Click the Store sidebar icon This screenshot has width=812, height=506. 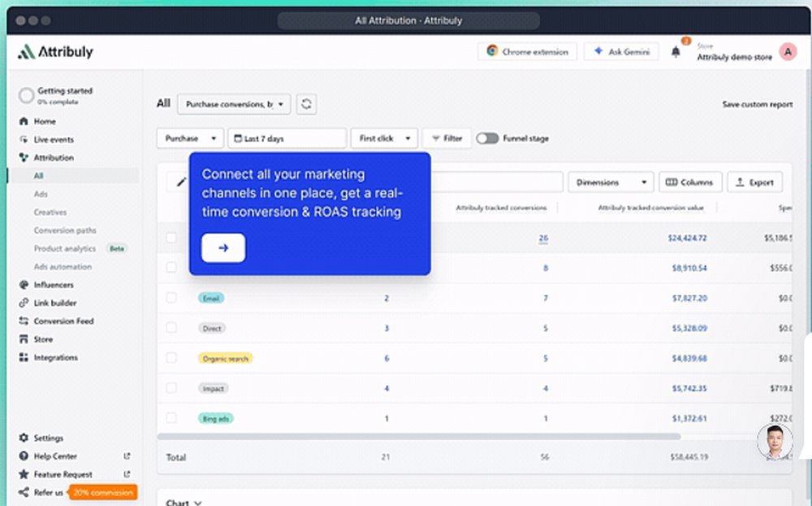coord(24,339)
